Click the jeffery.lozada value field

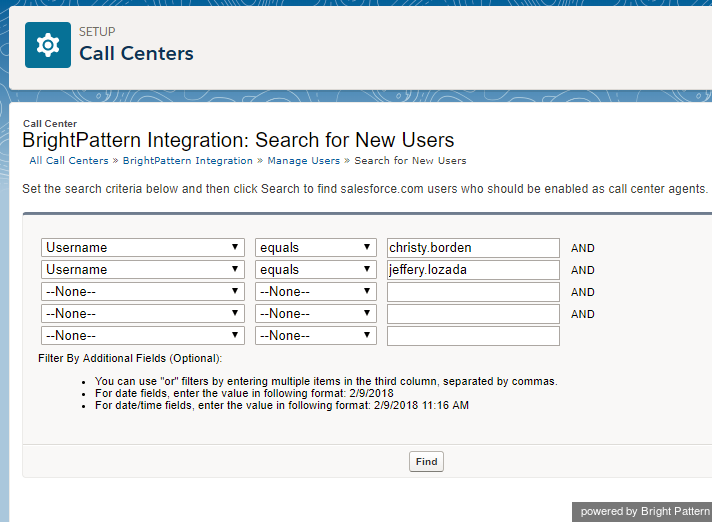click(x=473, y=270)
